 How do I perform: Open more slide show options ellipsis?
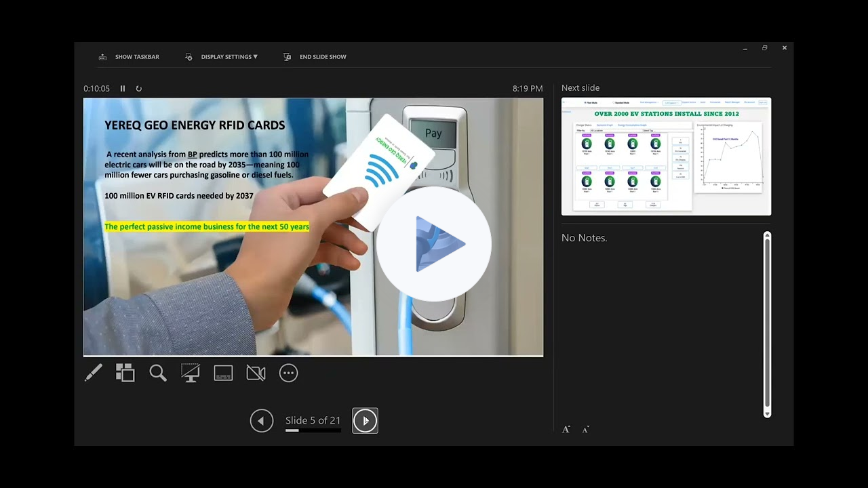coord(288,373)
